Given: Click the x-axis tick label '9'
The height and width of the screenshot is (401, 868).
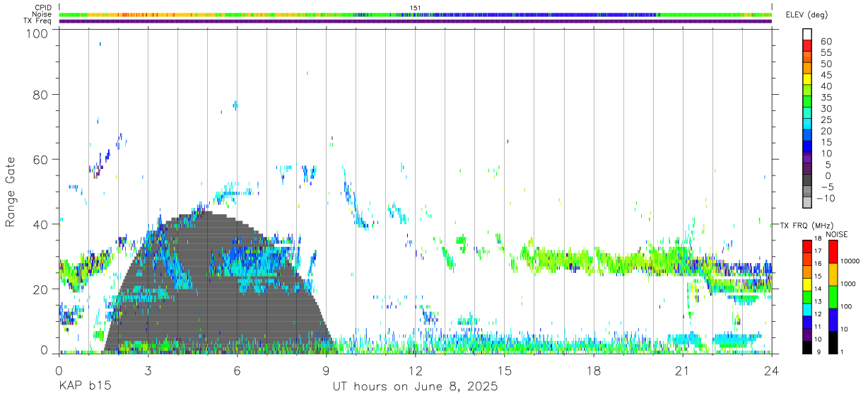Looking at the screenshot, I should tap(326, 371).
